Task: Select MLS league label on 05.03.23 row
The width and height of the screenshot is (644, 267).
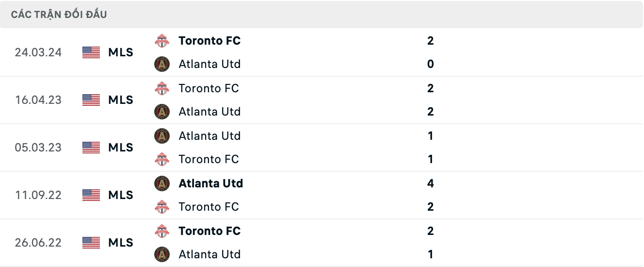Action: 121,148
